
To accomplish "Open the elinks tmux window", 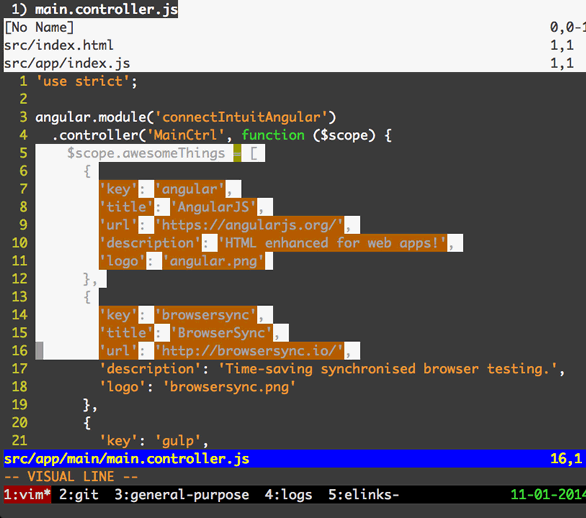I will click(x=364, y=494).
